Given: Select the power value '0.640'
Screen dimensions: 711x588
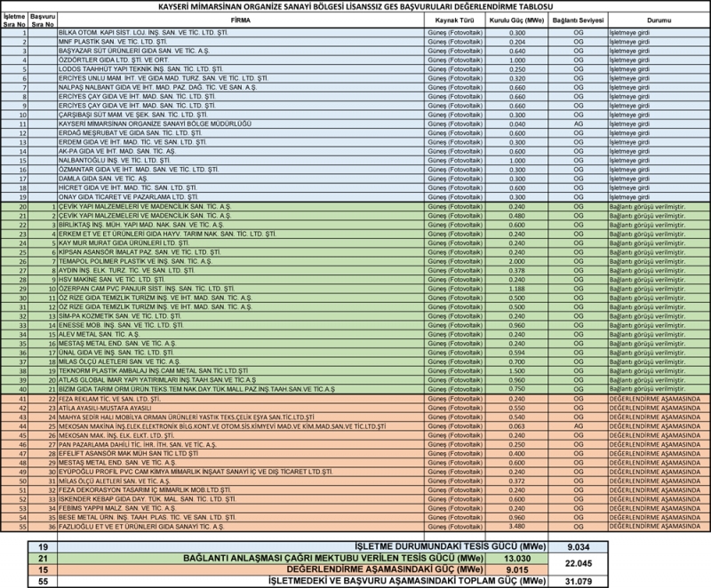Looking at the screenshot, I should pos(517,52).
